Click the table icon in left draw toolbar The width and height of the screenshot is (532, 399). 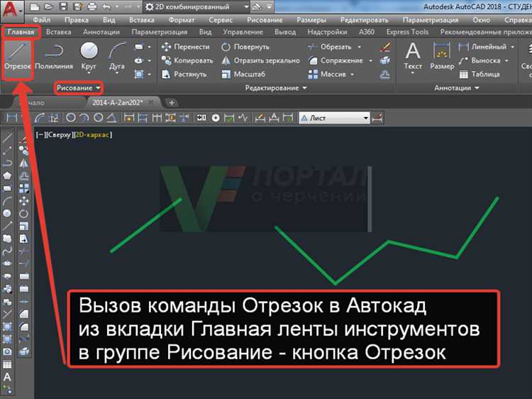(x=7, y=364)
